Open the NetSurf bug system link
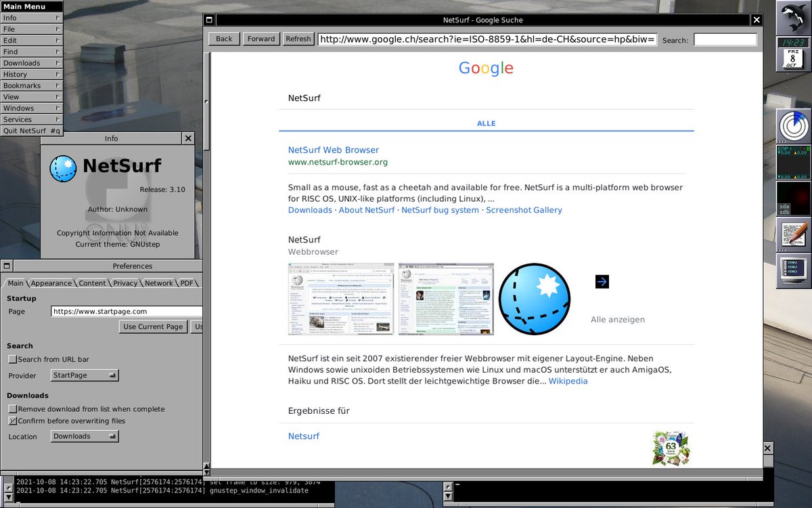Screen dimensions: 812x508 (440, 210)
